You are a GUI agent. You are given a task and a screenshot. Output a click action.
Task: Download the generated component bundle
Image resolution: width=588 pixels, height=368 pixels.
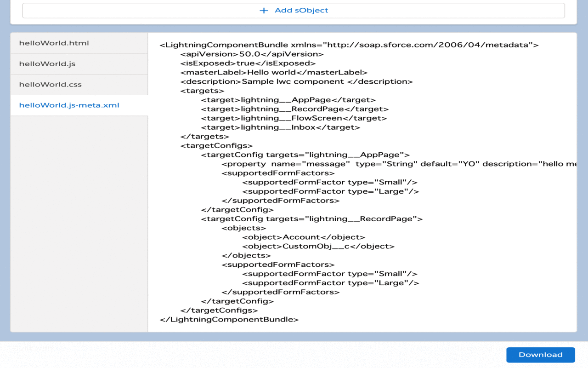(x=540, y=355)
